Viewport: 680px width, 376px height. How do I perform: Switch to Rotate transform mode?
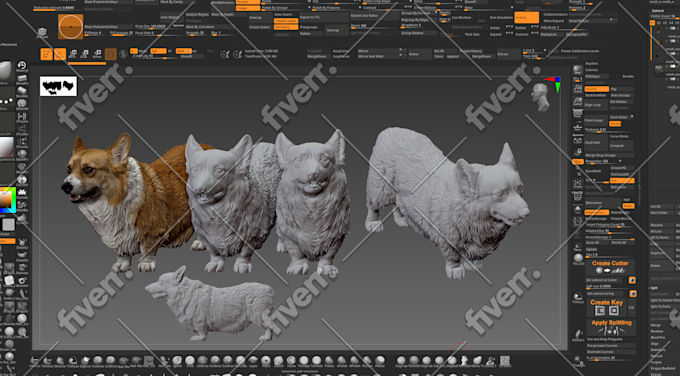(97, 54)
